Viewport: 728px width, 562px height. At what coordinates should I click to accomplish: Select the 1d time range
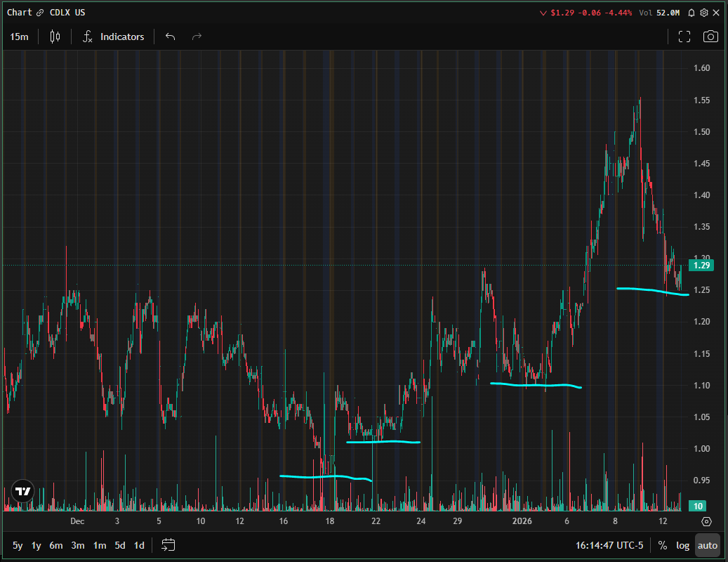139,545
